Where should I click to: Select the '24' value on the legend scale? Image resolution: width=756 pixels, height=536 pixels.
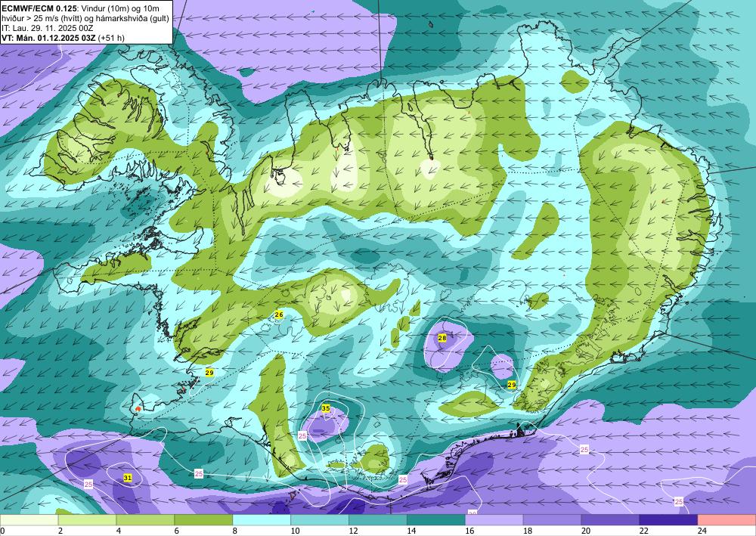point(702,531)
